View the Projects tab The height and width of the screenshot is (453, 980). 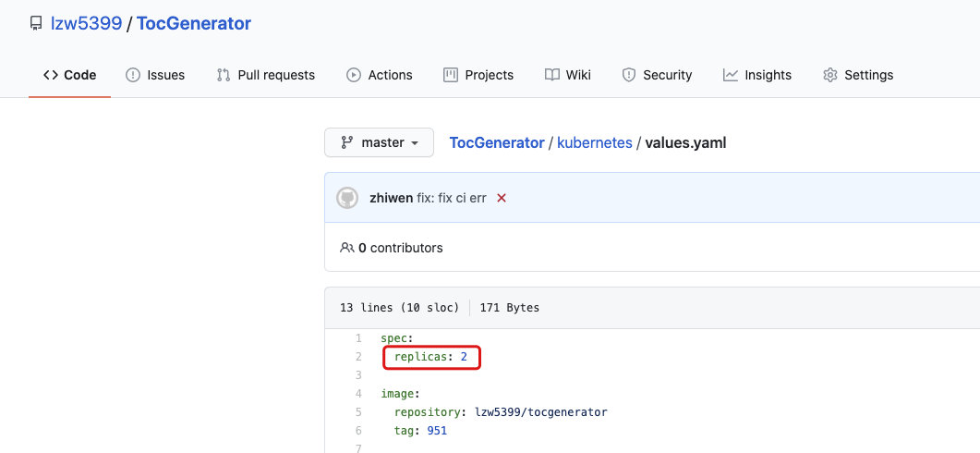coord(478,75)
